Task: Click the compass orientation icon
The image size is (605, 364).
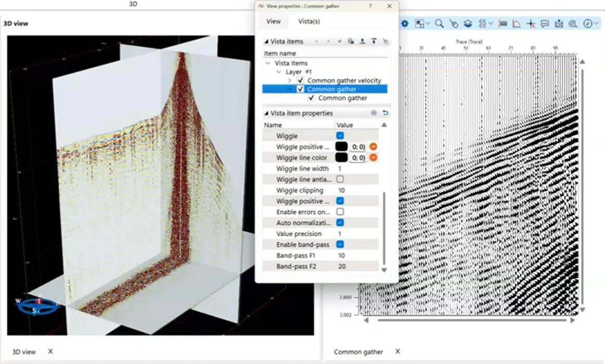Action: pyautogui.click(x=587, y=24)
